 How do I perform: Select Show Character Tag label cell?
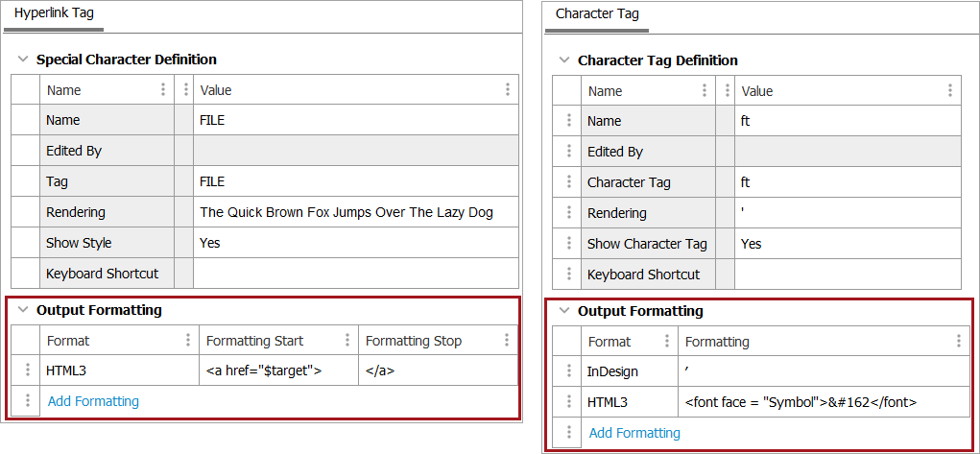(649, 243)
